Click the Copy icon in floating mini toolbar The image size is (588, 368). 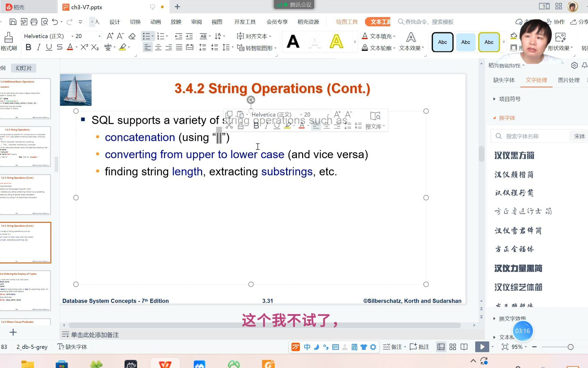click(229, 114)
